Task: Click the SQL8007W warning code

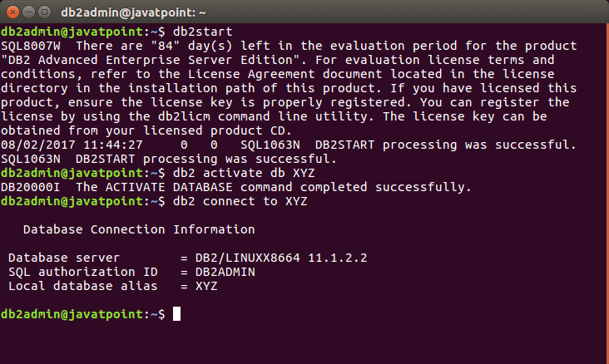Action: tap(31, 46)
